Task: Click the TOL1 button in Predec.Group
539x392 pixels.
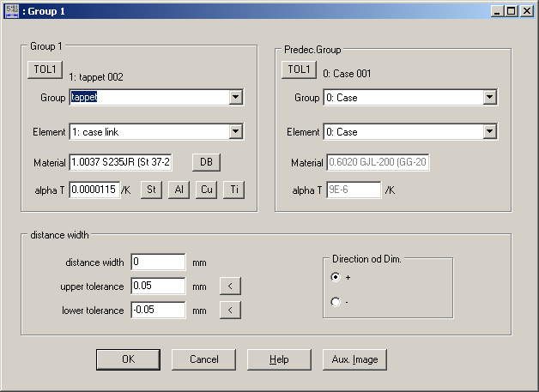Action: 299,69
